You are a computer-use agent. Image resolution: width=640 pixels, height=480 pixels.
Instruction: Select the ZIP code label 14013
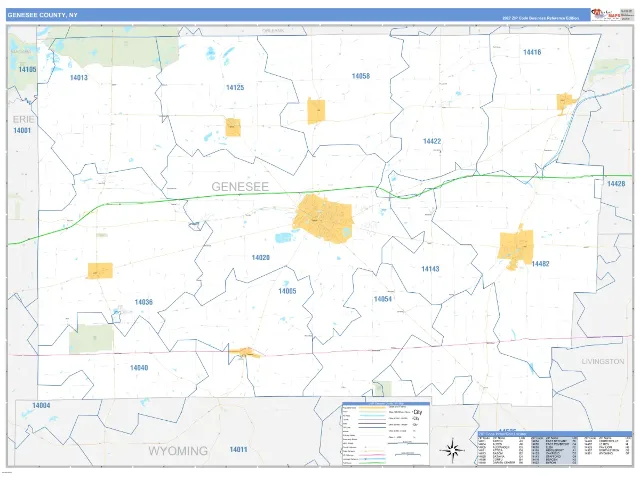point(79,78)
